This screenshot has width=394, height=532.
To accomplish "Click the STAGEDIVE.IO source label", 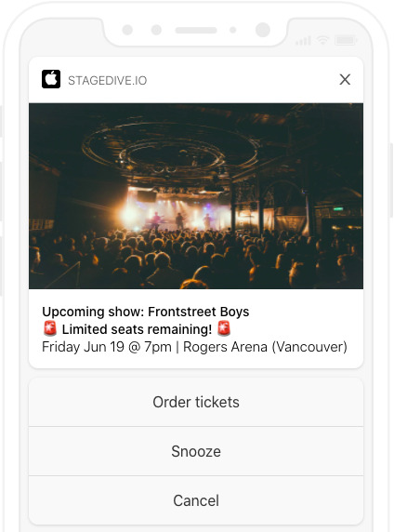I will pyautogui.click(x=108, y=81).
